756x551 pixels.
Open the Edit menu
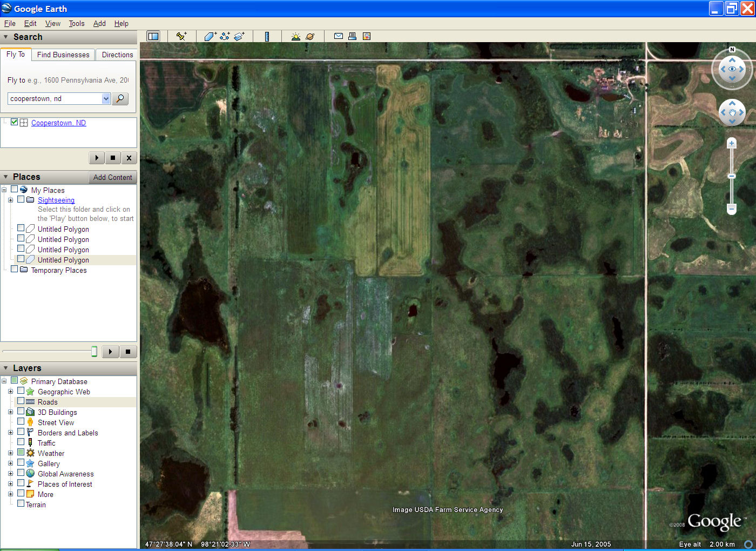[x=30, y=23]
